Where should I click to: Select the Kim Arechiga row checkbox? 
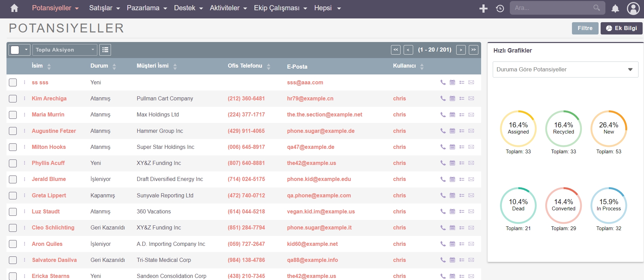pos(13,99)
